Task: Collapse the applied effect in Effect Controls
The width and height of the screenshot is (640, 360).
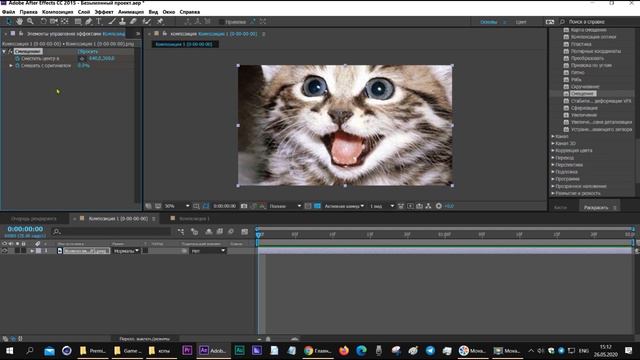Action: pyautogui.click(x=4, y=51)
